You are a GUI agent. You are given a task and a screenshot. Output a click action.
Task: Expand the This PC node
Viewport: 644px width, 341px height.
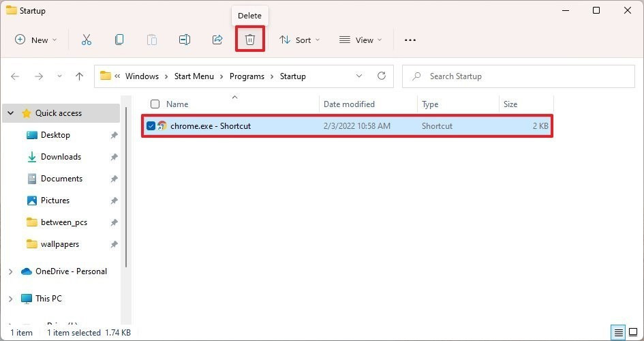tap(11, 299)
